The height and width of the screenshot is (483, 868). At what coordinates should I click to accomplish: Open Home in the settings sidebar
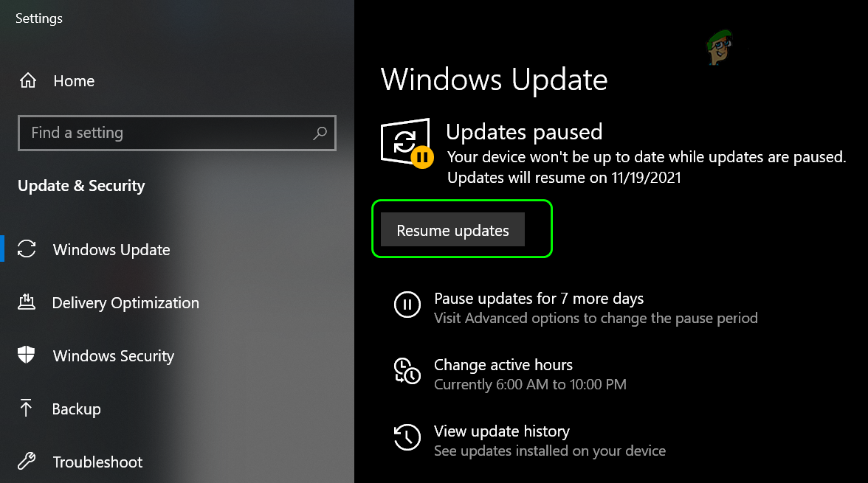pos(74,81)
